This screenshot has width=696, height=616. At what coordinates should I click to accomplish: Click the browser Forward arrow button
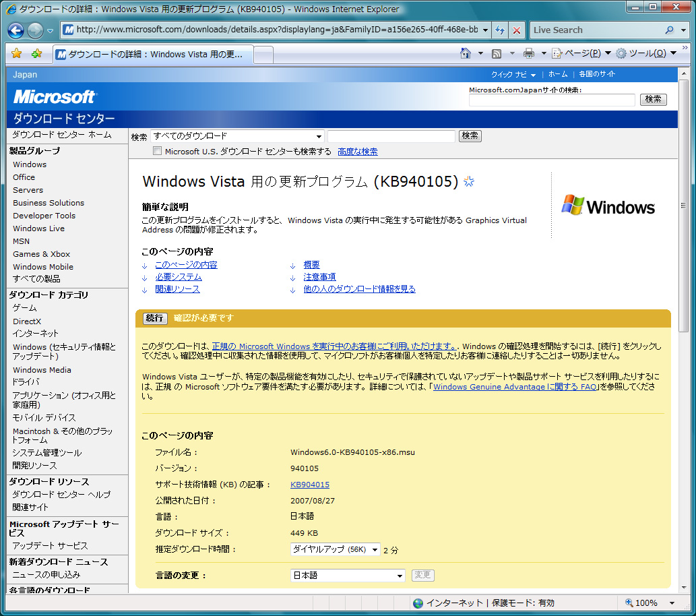tap(36, 30)
